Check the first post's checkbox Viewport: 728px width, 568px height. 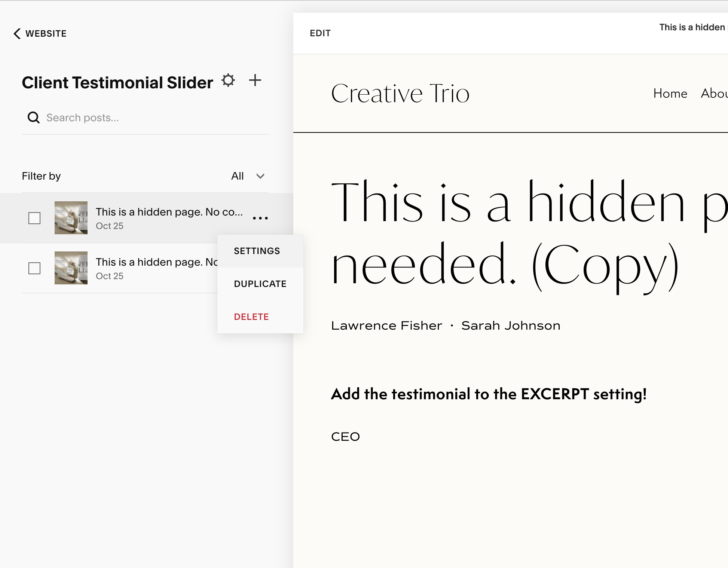click(34, 218)
